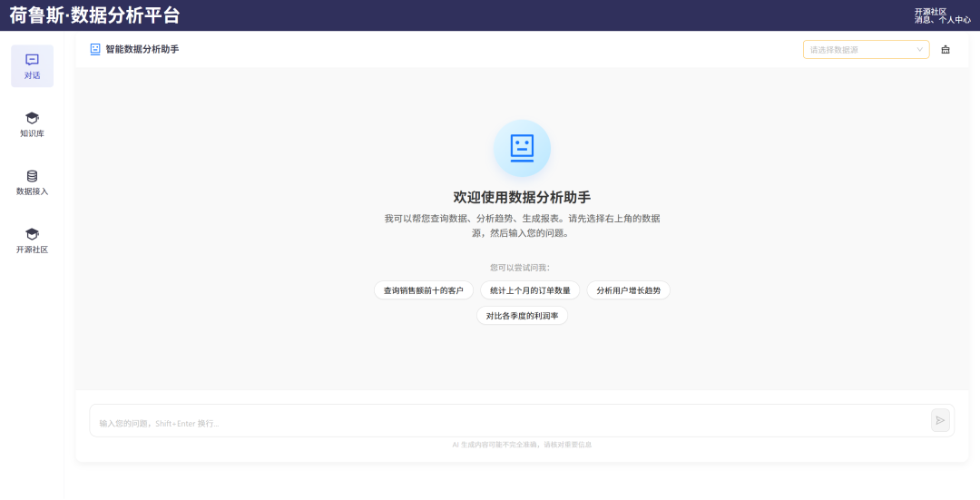Expand the 请选择数据源 dropdown
The image size is (980, 500).
(866, 49)
